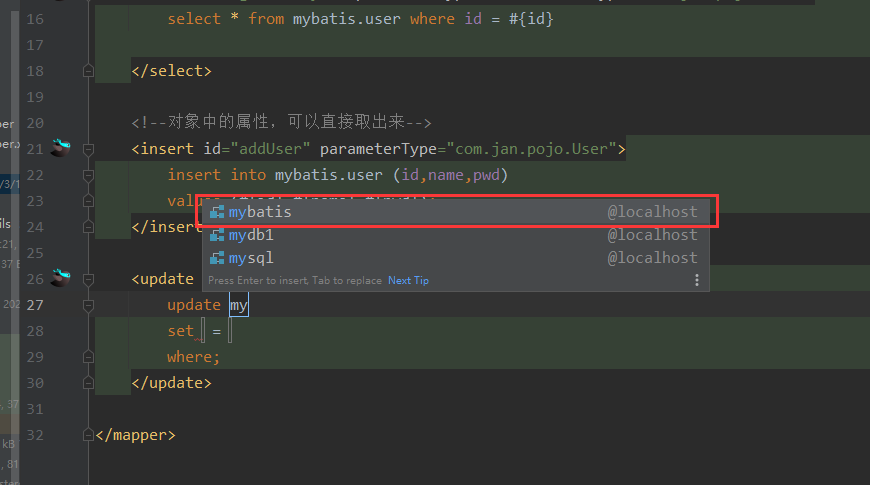
Task: Collapse the update block at line 26
Action: pyautogui.click(x=89, y=279)
